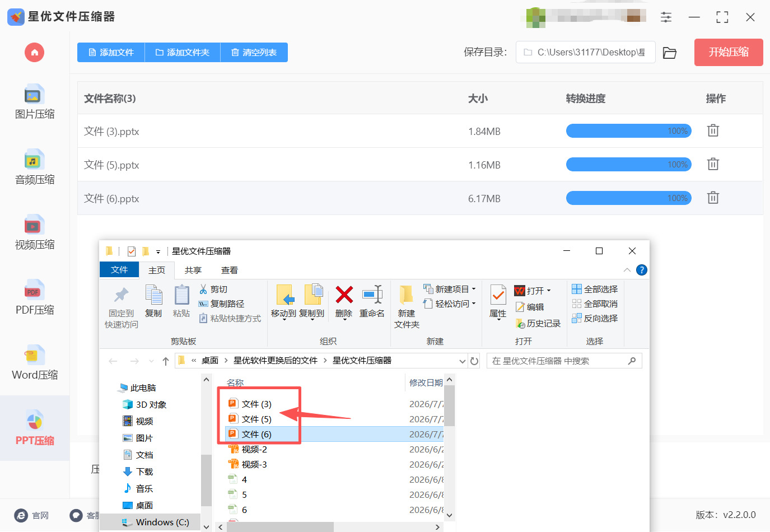
Task: Click 反向选择 invert selection
Action: click(x=595, y=318)
